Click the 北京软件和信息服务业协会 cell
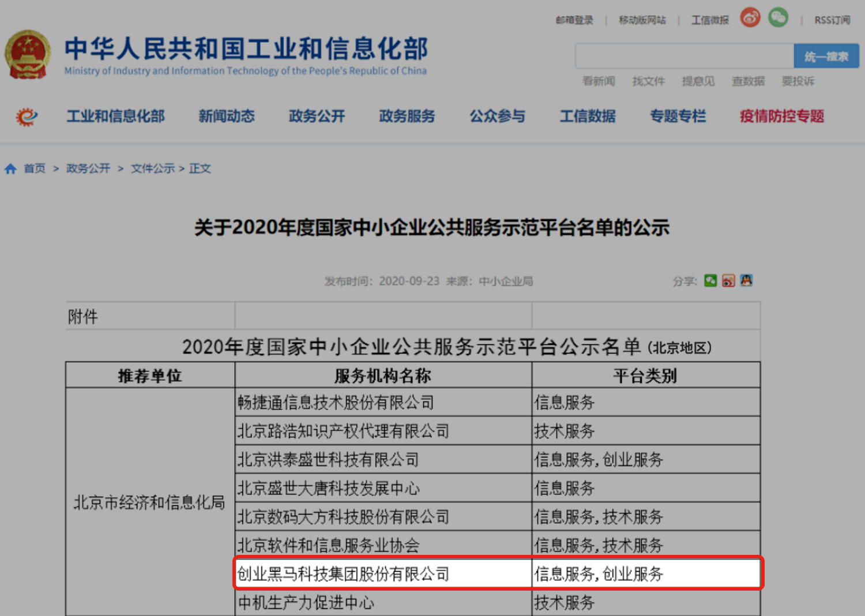Screen dimensions: 865x616 [383, 545]
